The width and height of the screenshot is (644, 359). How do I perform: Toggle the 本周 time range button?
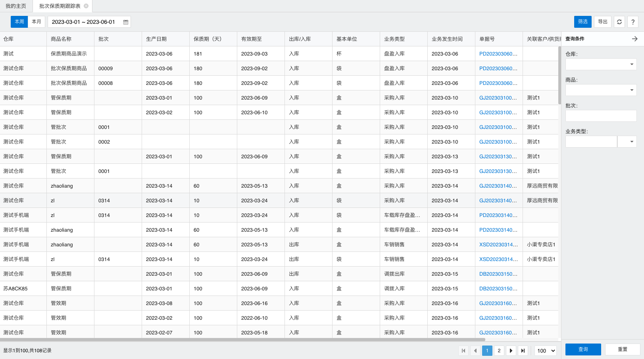click(19, 22)
